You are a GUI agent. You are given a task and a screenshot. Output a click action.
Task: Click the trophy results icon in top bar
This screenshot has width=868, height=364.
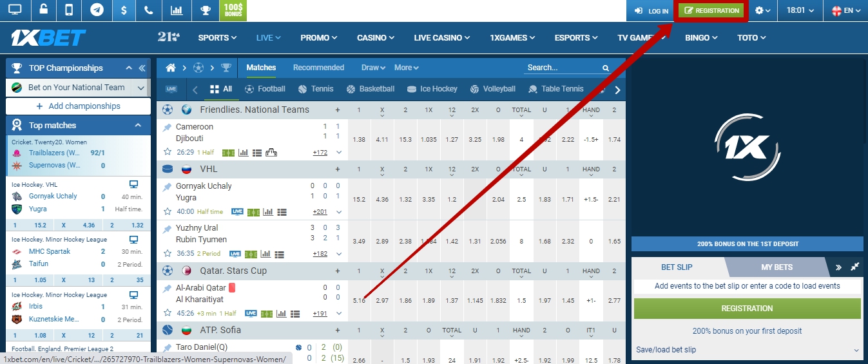[205, 10]
